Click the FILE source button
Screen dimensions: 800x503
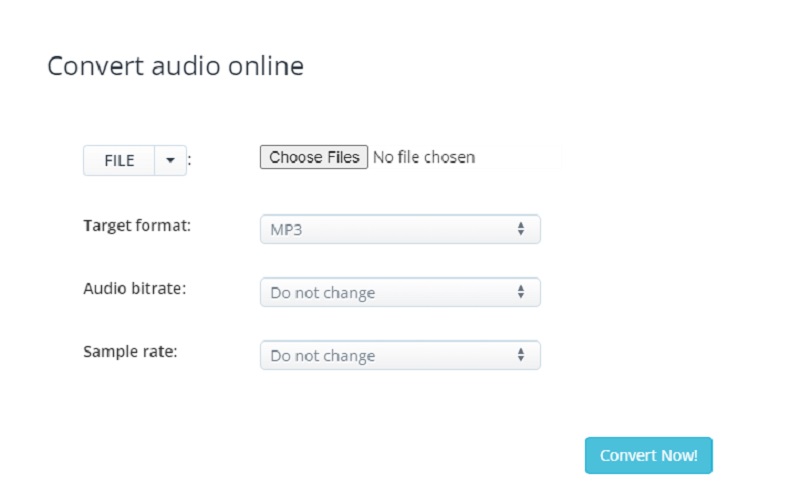click(x=119, y=161)
